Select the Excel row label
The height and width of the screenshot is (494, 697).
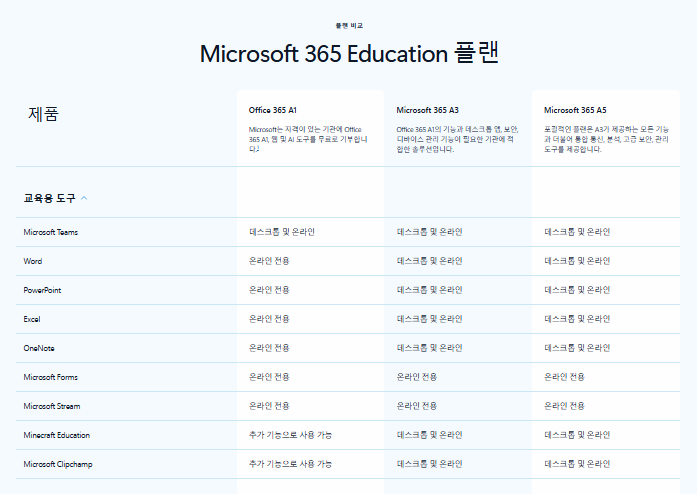[32, 319]
